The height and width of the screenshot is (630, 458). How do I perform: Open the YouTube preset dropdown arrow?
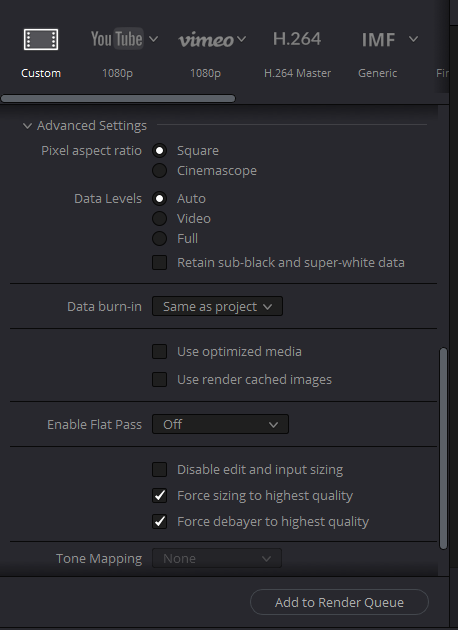coord(153,39)
